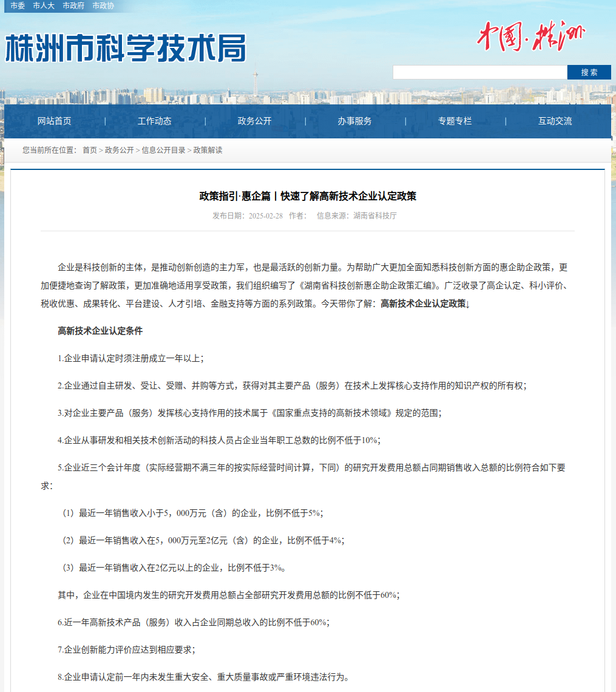Image resolution: width=616 pixels, height=692 pixels.
Task: Click 信息公开目录 breadcrumb link
Action: [x=163, y=150]
